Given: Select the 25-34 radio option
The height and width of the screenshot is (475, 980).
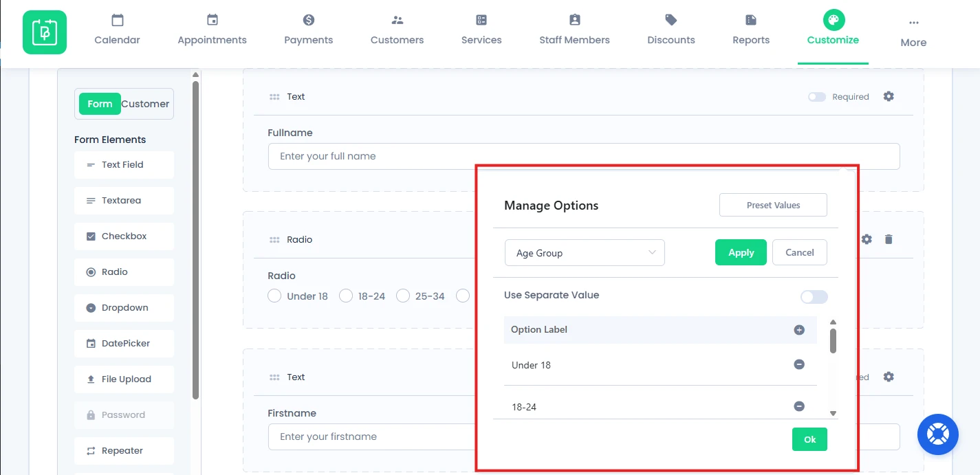Looking at the screenshot, I should [403, 296].
